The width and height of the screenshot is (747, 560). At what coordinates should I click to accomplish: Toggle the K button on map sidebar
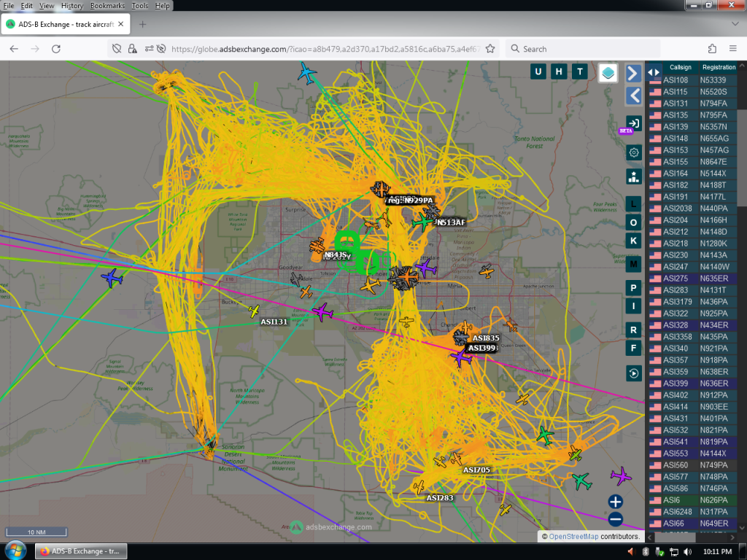point(634,241)
